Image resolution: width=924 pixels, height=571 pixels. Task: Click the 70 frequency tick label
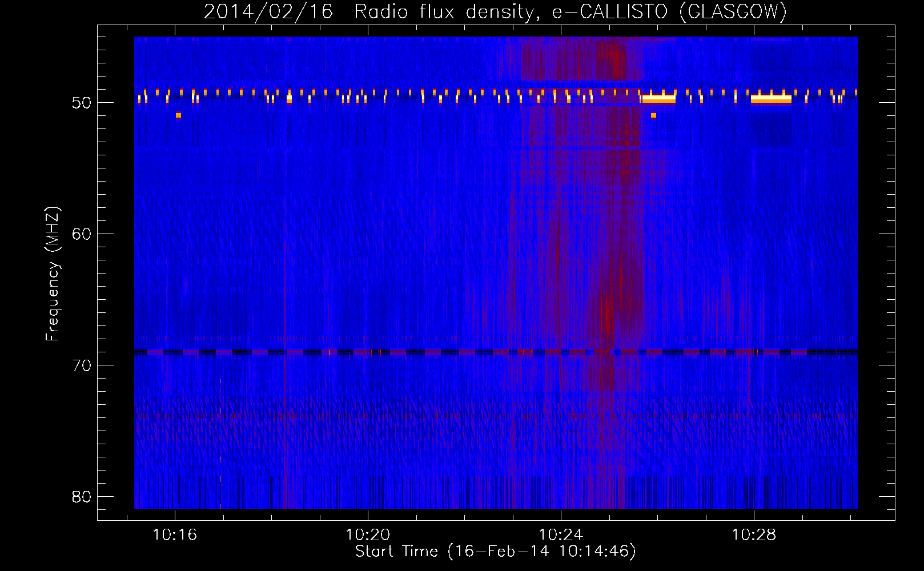pos(82,365)
